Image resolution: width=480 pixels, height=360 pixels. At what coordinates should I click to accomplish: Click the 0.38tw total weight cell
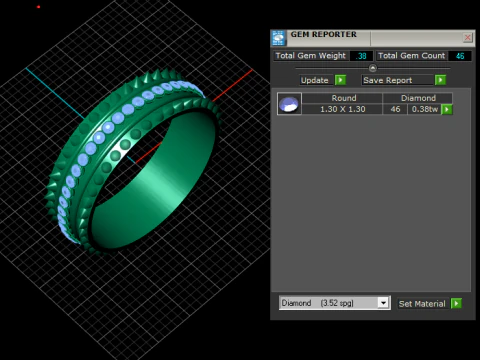(425, 109)
